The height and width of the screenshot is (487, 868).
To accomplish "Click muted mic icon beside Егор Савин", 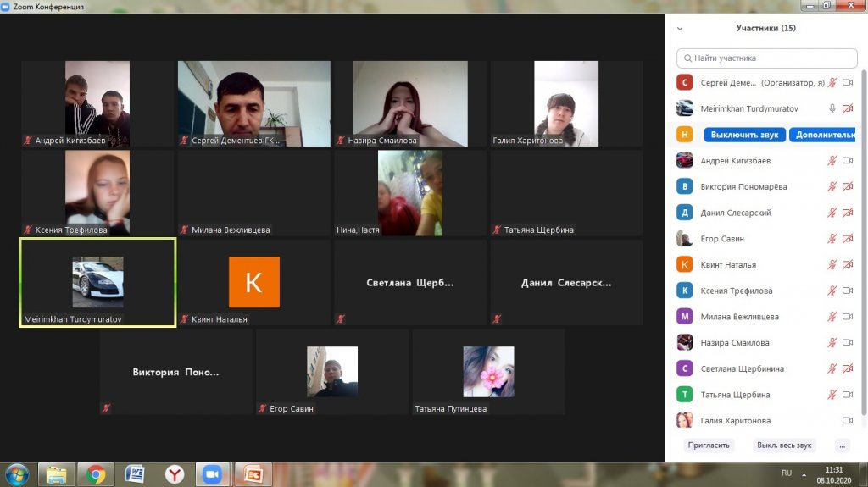I will click(832, 239).
